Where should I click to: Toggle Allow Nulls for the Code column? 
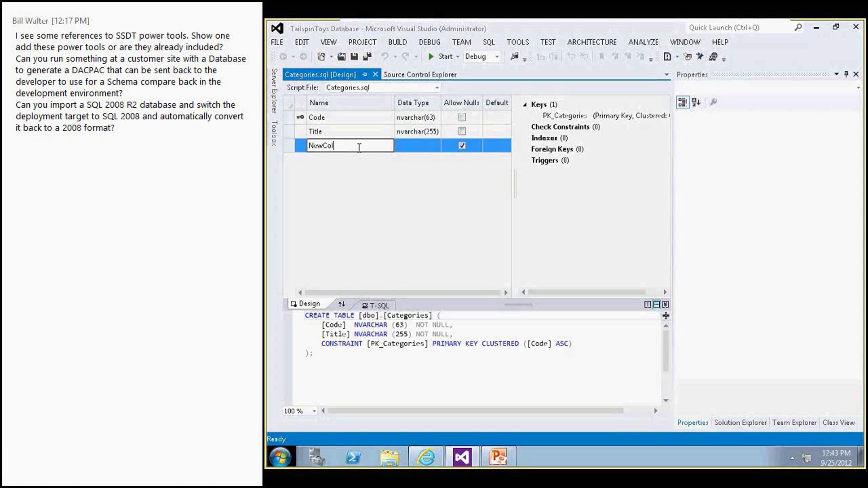(462, 117)
